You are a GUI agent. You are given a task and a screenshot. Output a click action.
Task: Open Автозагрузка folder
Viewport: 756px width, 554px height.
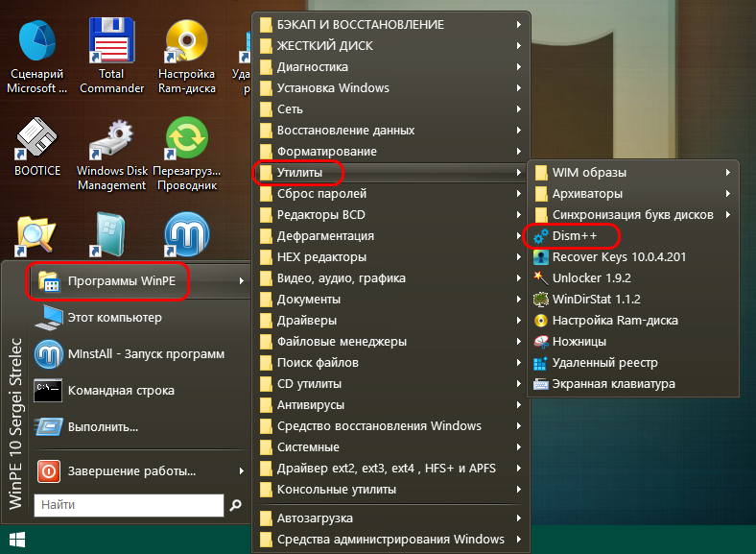pyautogui.click(x=391, y=518)
